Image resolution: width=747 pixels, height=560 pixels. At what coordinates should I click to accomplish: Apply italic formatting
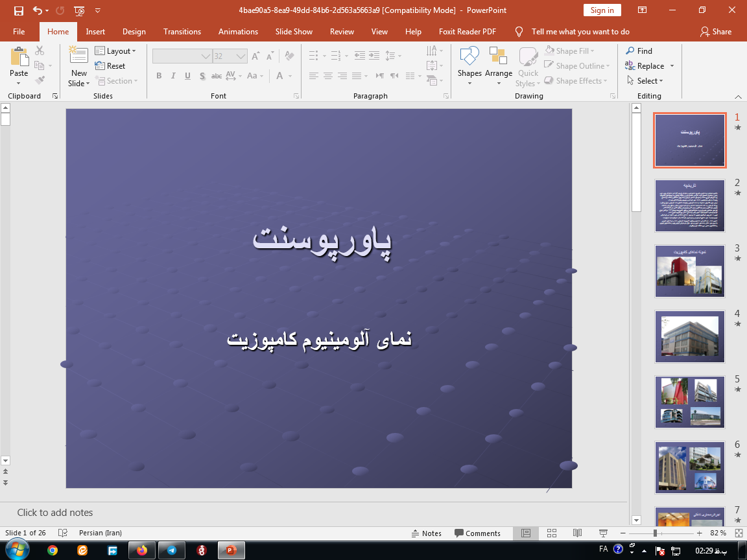172,76
